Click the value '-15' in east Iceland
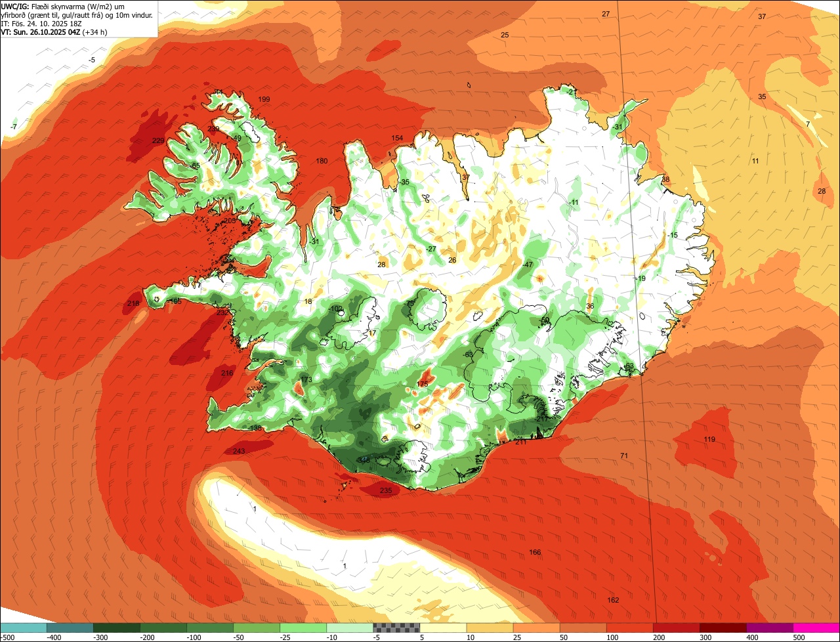This screenshot has height=642, width=840. (672, 235)
